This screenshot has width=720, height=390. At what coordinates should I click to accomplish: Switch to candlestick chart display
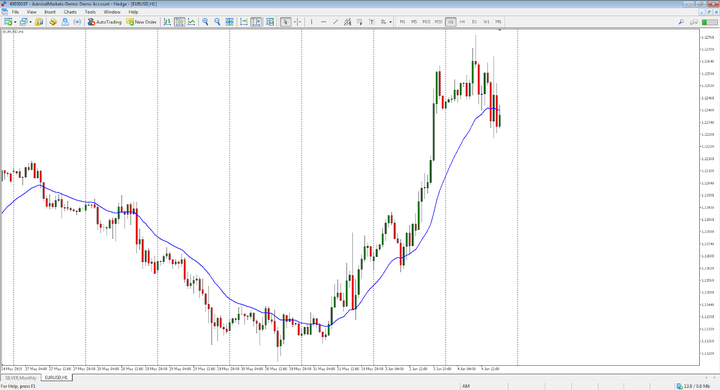(x=180, y=22)
